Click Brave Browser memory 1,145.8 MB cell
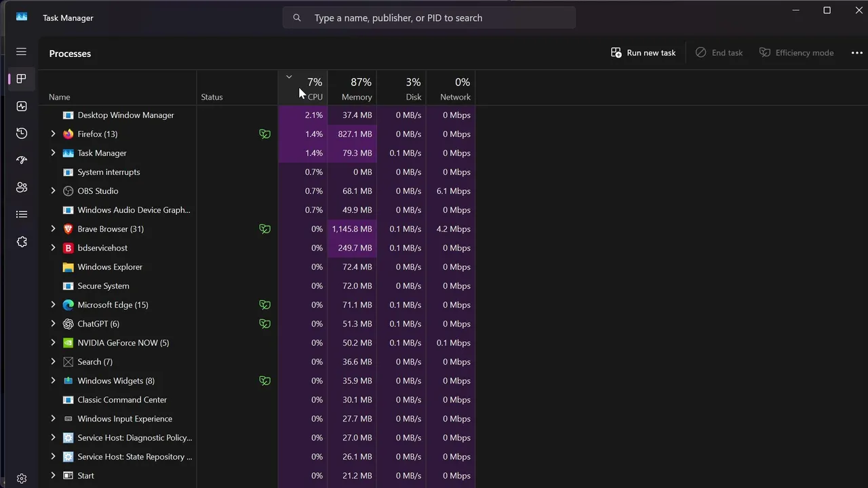The height and width of the screenshot is (488, 868). 352,229
